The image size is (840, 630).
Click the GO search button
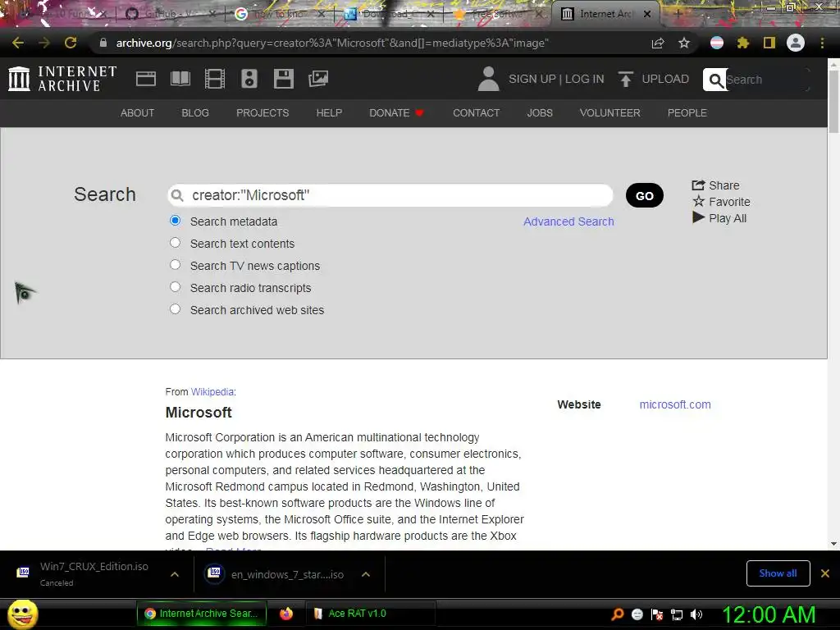(645, 195)
